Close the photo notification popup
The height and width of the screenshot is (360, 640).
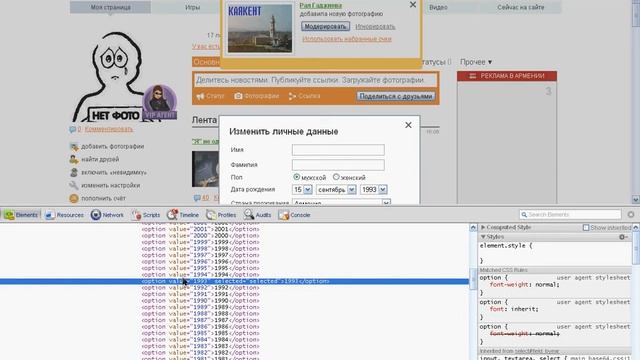[x=413, y=5]
